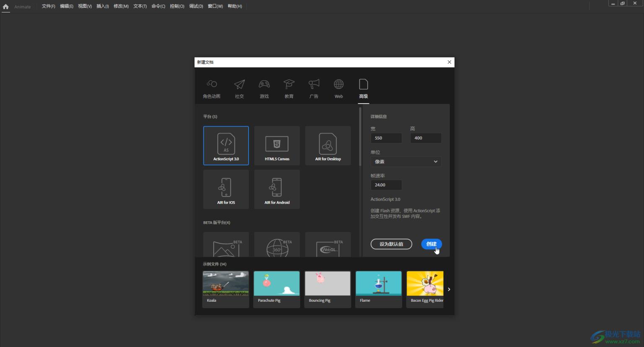This screenshot has width=644, height=347.
Task: Choose the HTML5 Canvas platform
Action: [x=277, y=145]
